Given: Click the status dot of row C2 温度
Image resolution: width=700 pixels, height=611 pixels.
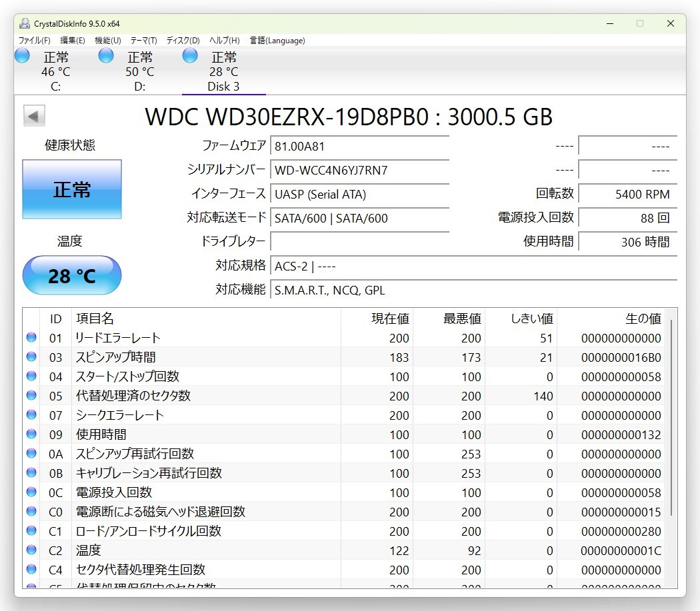Looking at the screenshot, I should [31, 550].
